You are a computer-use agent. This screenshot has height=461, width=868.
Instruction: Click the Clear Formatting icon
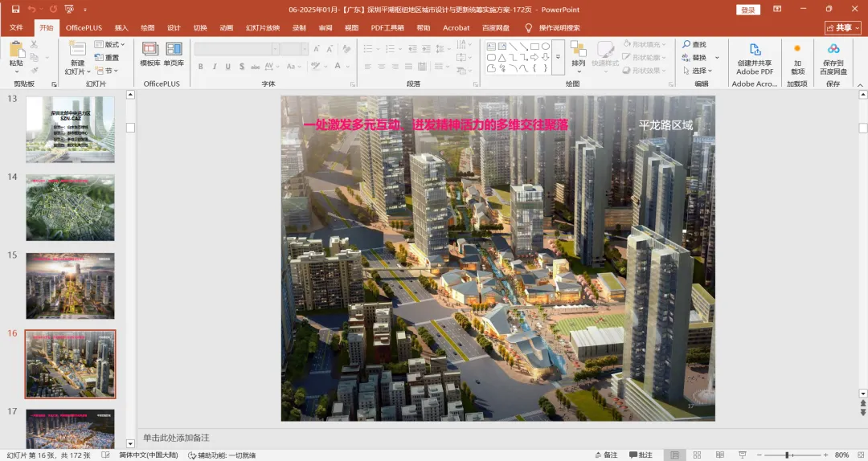pyautogui.click(x=347, y=49)
